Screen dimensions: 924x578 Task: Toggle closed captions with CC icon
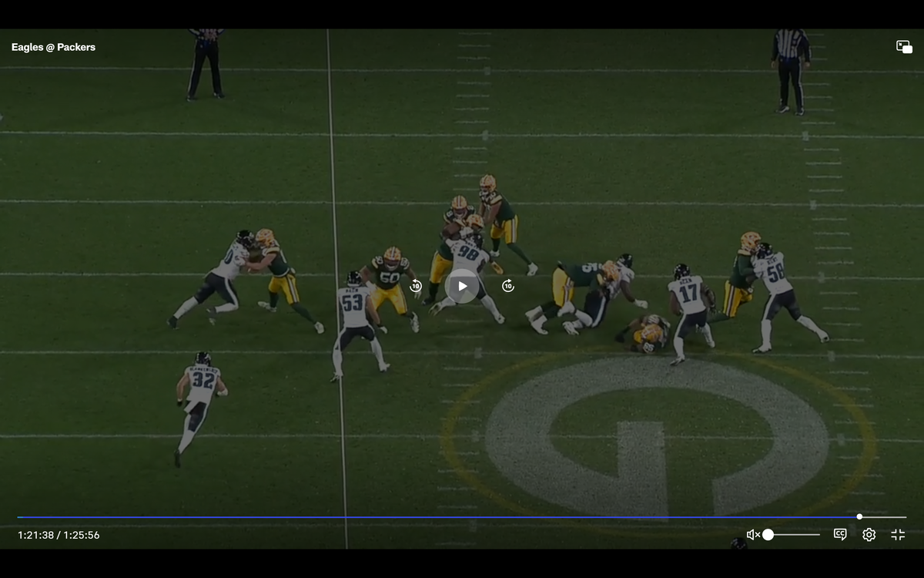pyautogui.click(x=840, y=534)
